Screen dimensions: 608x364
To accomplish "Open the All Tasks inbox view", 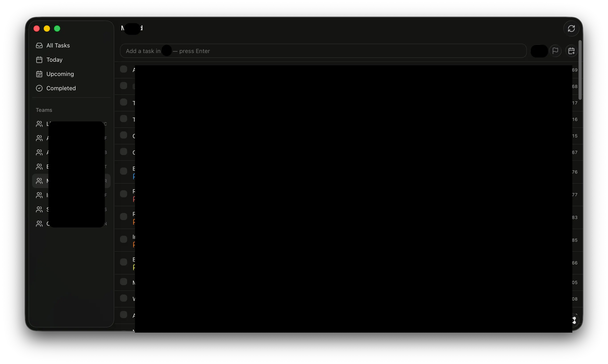I will click(71, 45).
